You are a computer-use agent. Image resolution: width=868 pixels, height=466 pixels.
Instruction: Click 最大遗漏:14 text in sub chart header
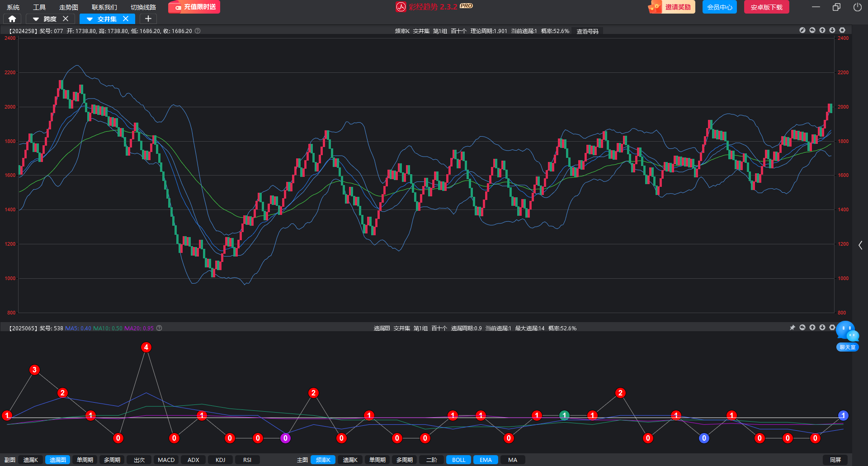coord(530,328)
